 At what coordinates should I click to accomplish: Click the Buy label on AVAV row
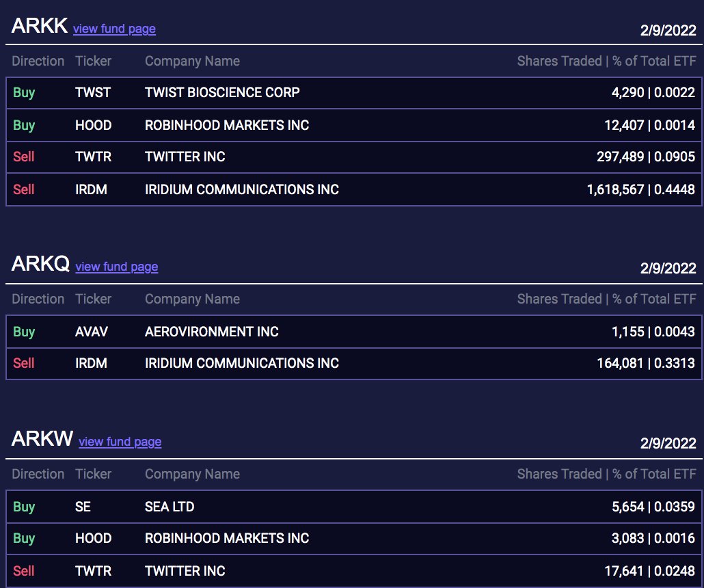pos(24,332)
